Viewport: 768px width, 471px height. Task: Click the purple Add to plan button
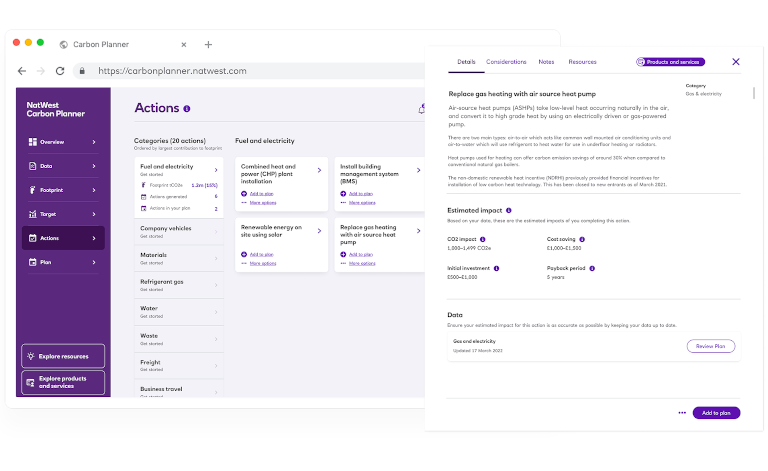pos(716,413)
